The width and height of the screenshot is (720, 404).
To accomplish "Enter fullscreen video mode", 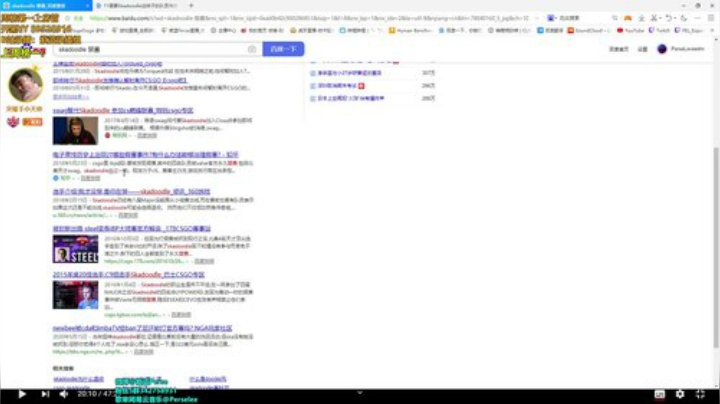I will pyautogui.click(x=700, y=394).
